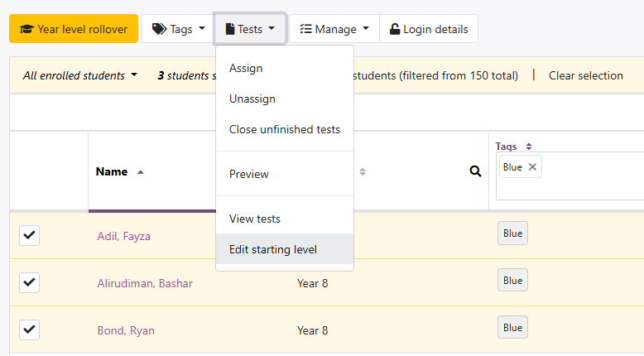Select Unassign in the Tests menu
The width and height of the screenshot is (644, 356).
tap(252, 99)
